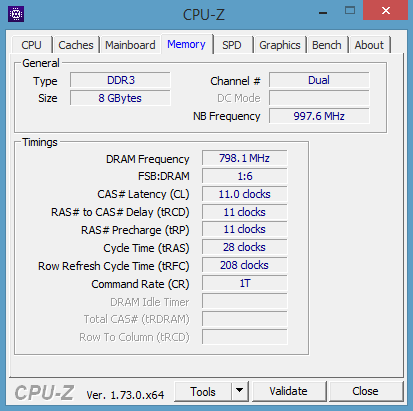Click the CPU-Z app icon in title bar
Screen dimensions: 413x411
16,14
